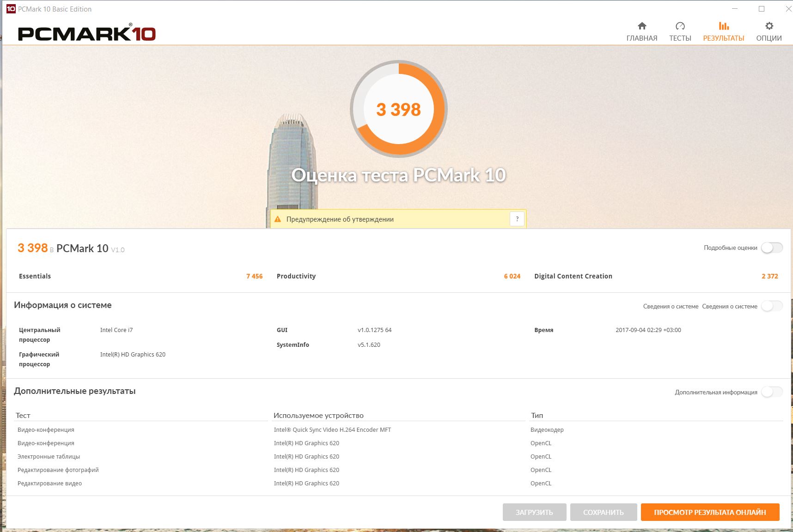Select the РЕЗУЛЬТАТЫ tab
793x532 pixels.
[723, 31]
